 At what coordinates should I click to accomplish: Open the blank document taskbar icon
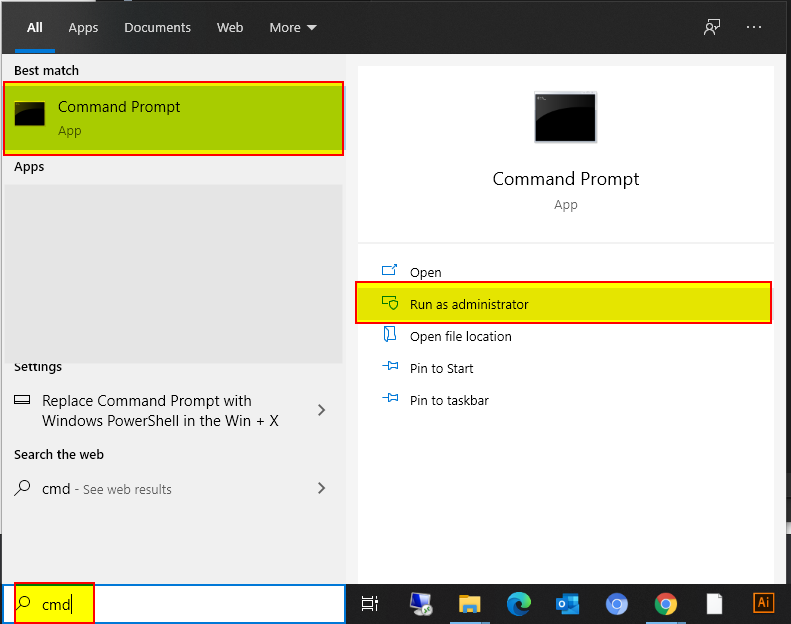click(x=714, y=603)
